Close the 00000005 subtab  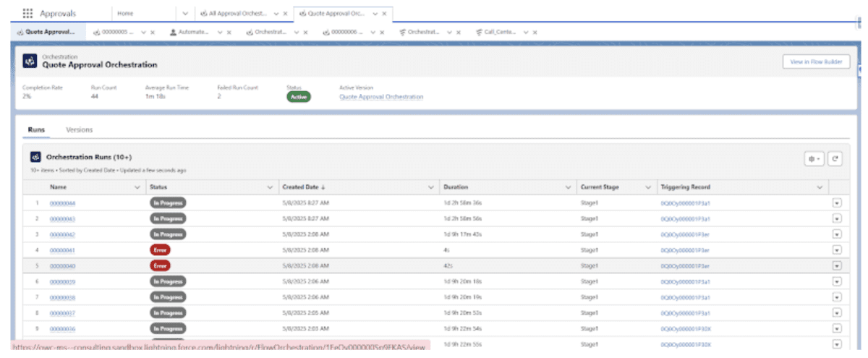pos(153,32)
